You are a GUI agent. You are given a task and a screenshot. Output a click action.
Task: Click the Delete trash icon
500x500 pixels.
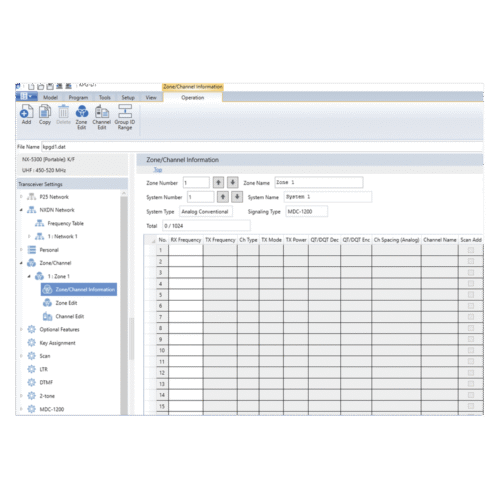coord(63,111)
